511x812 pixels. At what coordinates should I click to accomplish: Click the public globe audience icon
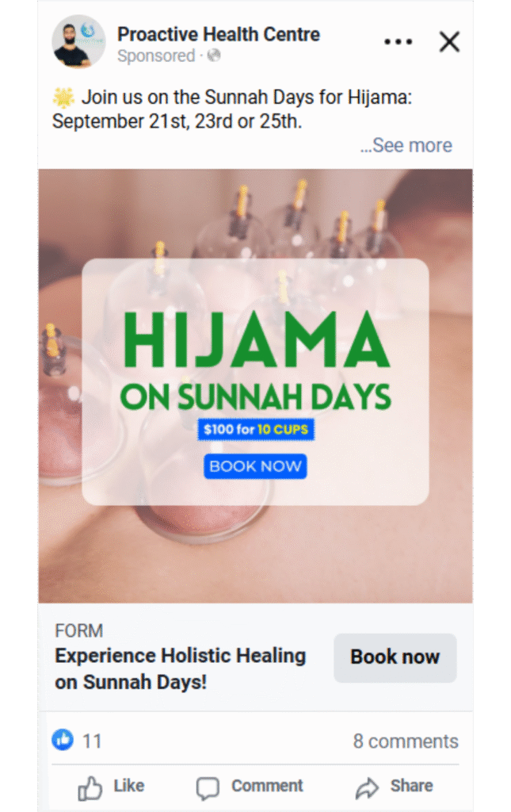tap(214, 56)
